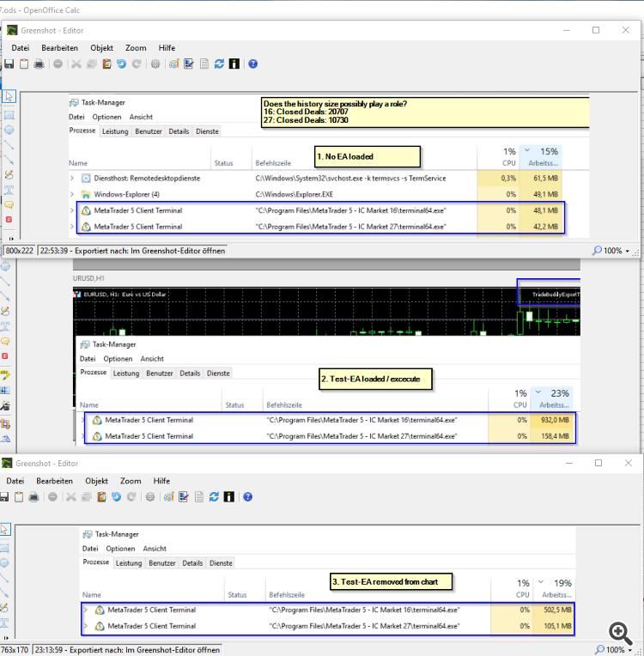Click paste icon in top editor toolbar
644x656 pixels.
coord(106,64)
